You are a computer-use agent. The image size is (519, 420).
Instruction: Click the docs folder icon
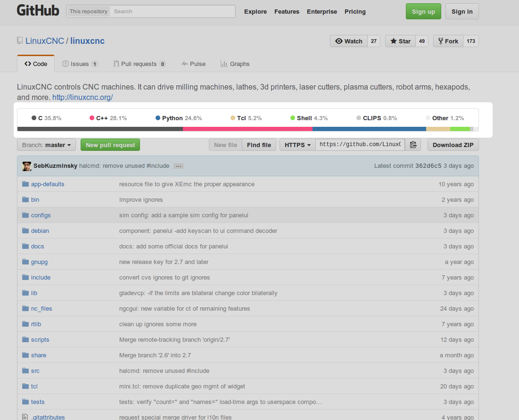(x=25, y=246)
